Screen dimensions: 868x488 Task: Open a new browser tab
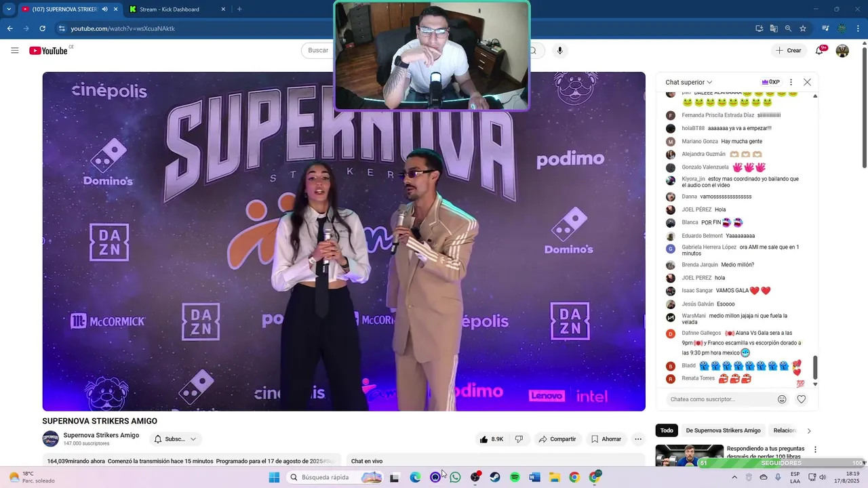click(x=239, y=9)
